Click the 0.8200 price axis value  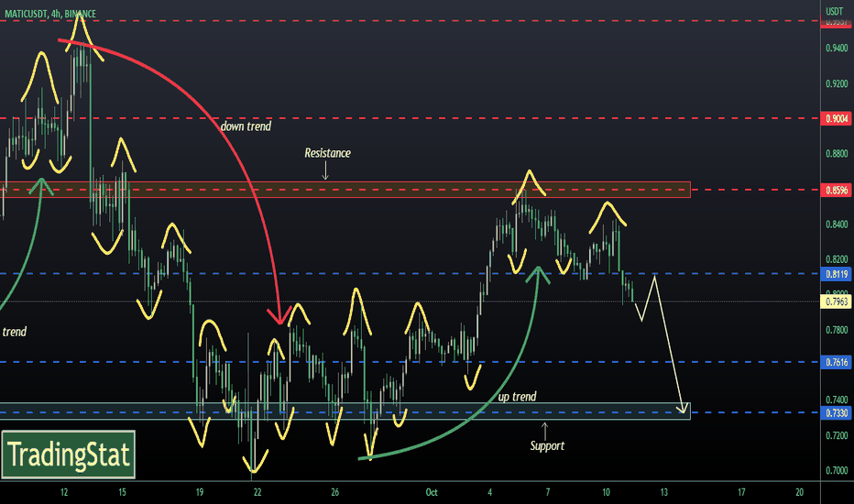tap(837, 259)
